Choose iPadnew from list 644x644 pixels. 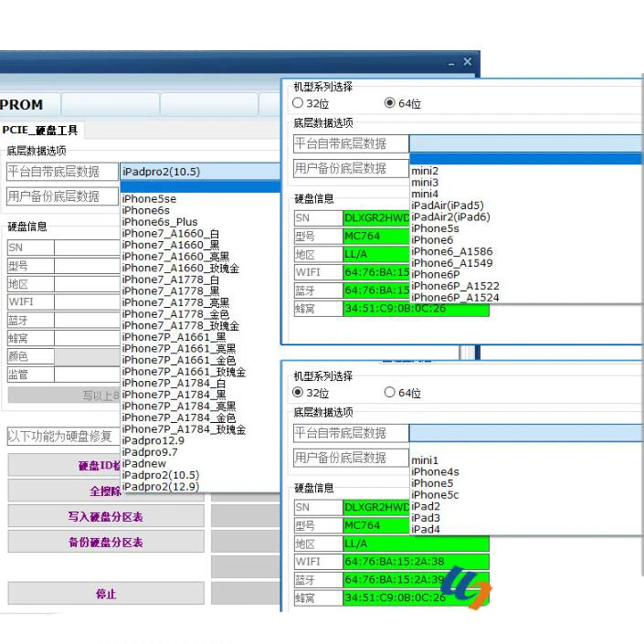pyautogui.click(x=144, y=463)
